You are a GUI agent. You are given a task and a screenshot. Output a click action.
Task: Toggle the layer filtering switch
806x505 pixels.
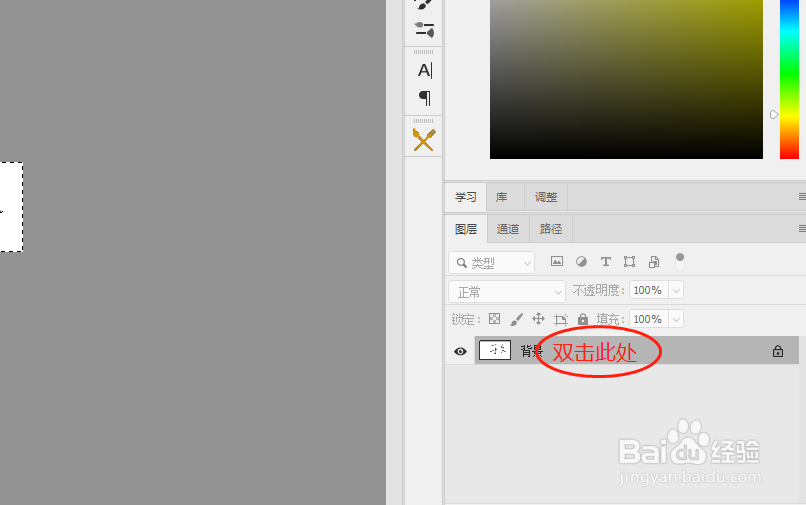[x=680, y=261]
